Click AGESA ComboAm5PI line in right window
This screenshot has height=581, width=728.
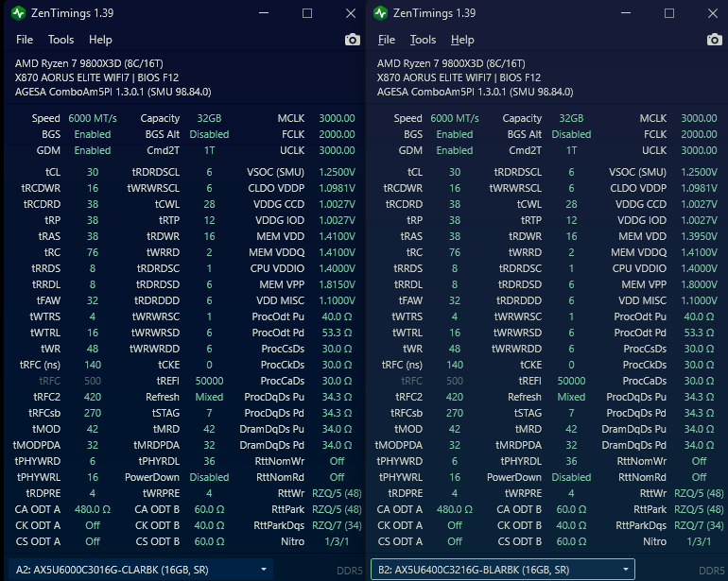[475, 92]
